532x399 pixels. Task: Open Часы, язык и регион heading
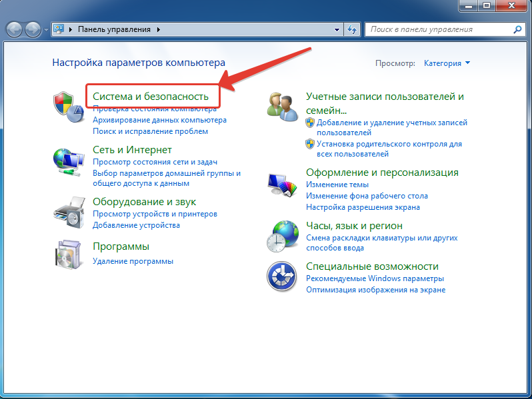[x=354, y=226]
